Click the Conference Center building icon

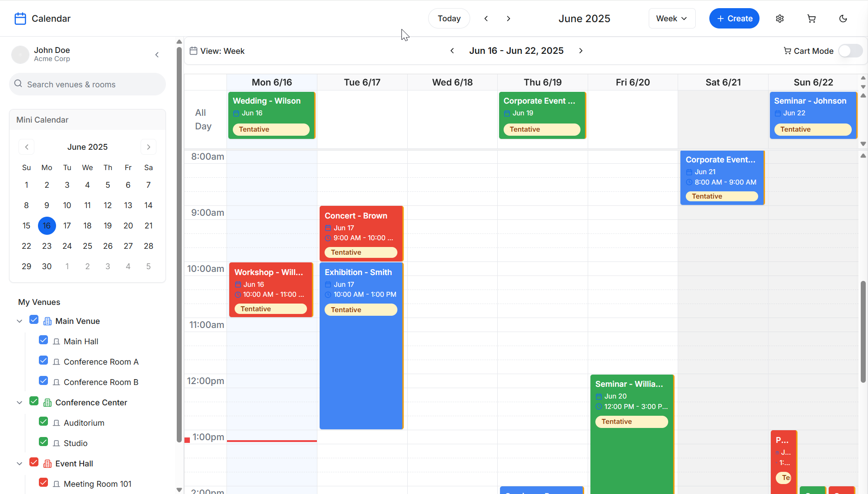47,403
